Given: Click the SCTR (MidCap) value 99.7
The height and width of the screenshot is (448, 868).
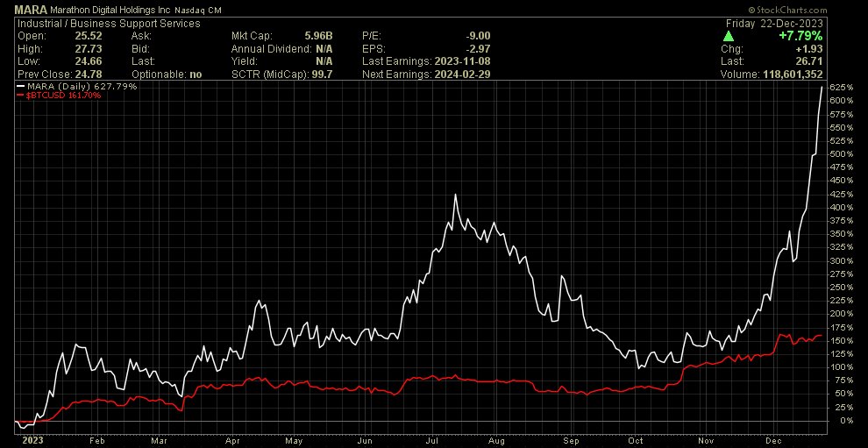Looking at the screenshot, I should click(x=322, y=75).
